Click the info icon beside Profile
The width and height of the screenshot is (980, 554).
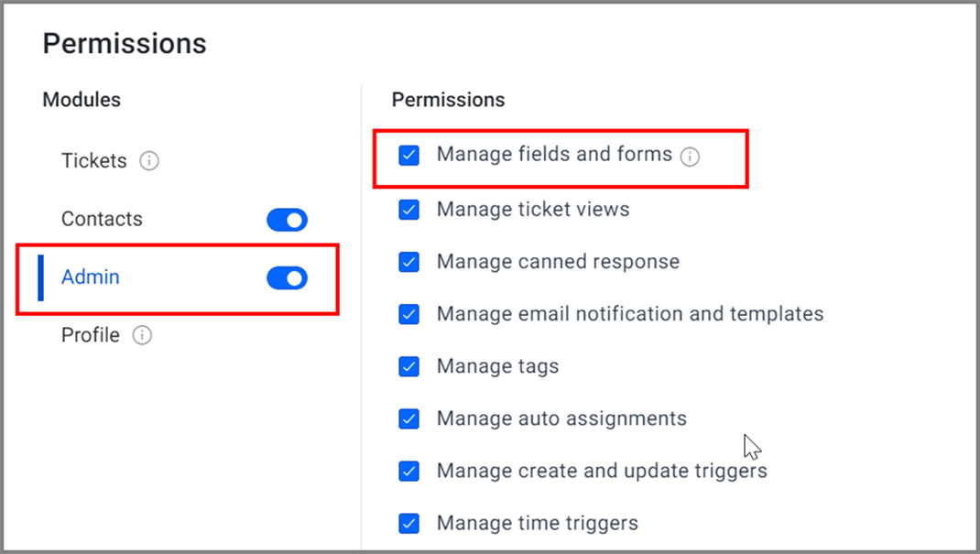pos(142,335)
